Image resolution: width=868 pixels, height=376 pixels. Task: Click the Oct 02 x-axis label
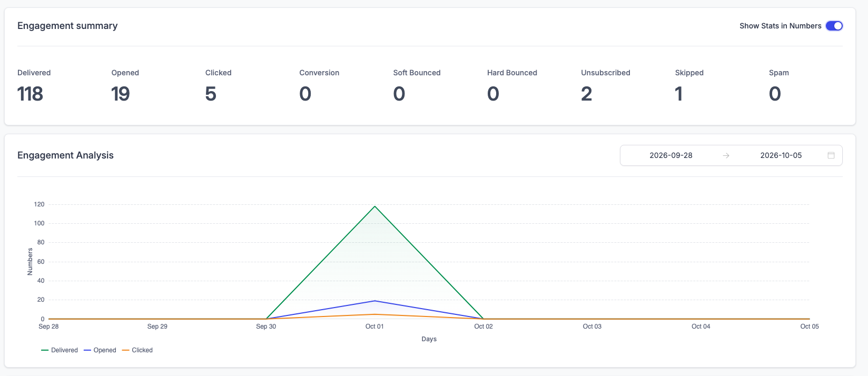(484, 326)
